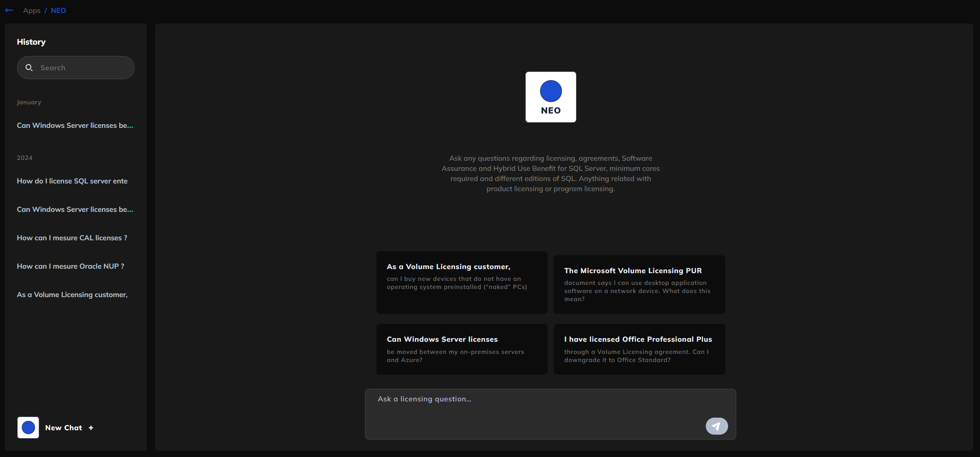
Task: Click the paper plane send icon
Action: pyautogui.click(x=716, y=426)
